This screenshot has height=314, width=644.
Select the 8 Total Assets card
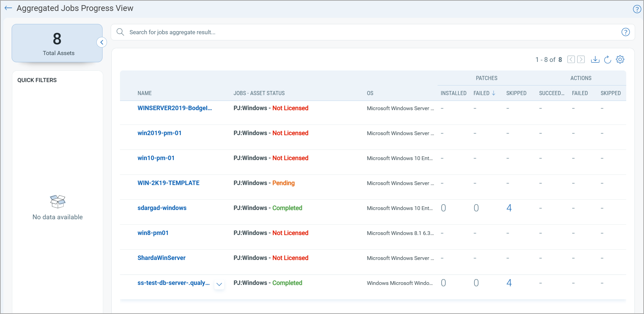(x=57, y=43)
